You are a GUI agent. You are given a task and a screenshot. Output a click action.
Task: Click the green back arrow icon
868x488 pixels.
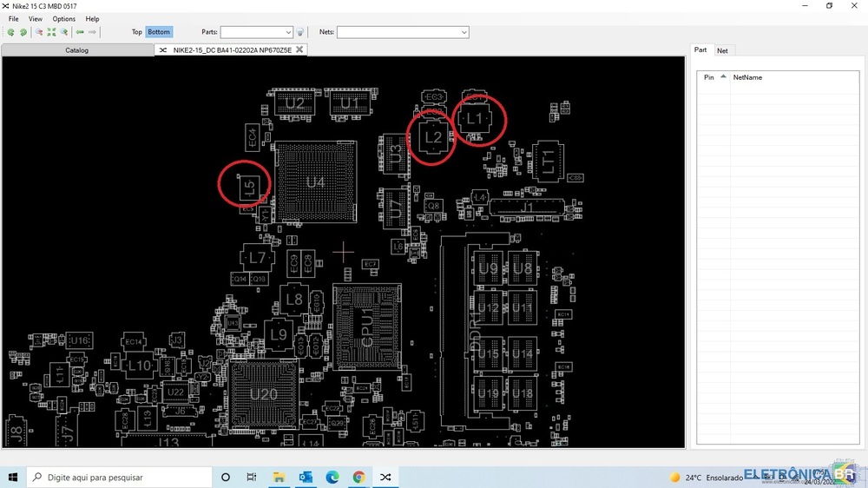coord(80,32)
